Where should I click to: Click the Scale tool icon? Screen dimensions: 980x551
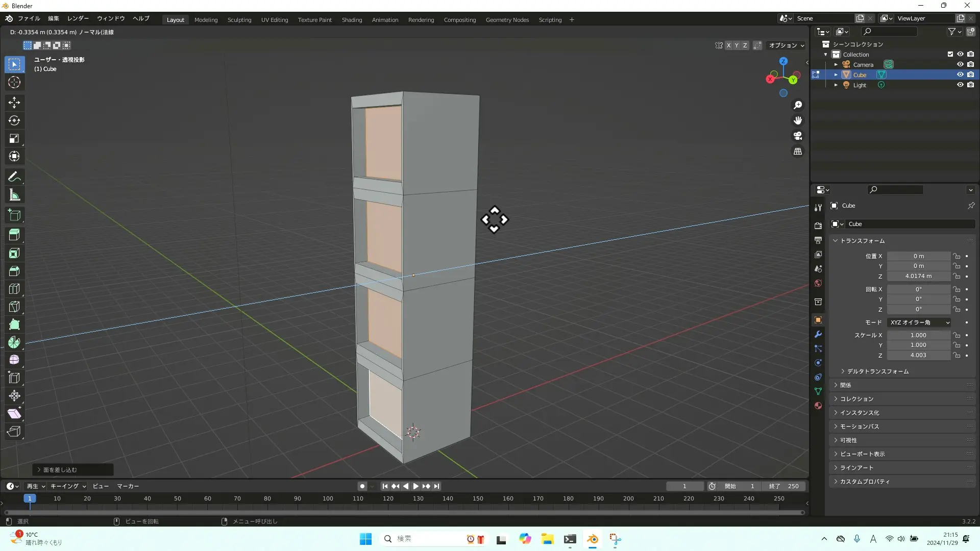(15, 139)
